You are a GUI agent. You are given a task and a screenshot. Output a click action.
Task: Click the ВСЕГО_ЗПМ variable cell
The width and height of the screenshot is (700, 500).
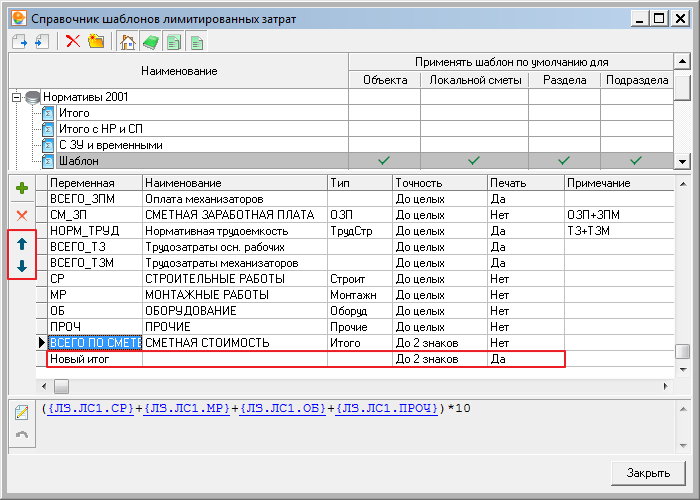[95, 199]
